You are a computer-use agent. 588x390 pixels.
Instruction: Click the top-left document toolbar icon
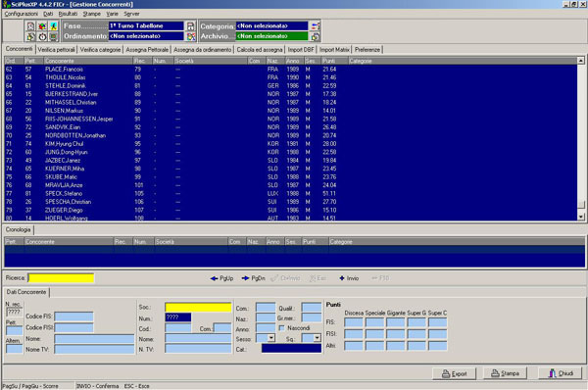(x=30, y=26)
